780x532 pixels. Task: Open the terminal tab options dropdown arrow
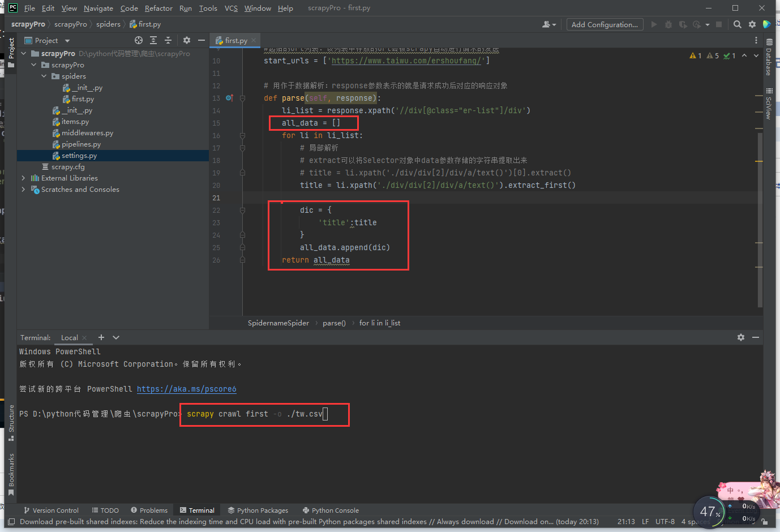pos(116,337)
